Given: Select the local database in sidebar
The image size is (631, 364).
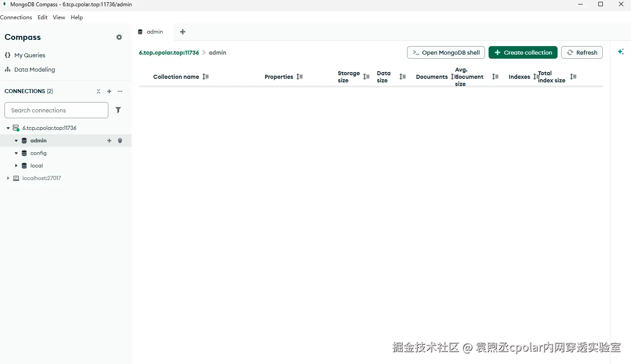Looking at the screenshot, I should point(37,166).
